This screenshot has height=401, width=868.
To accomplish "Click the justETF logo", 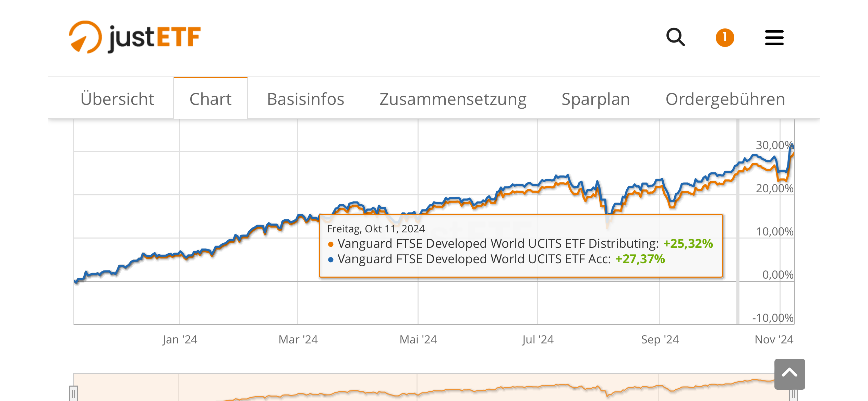I will [135, 37].
